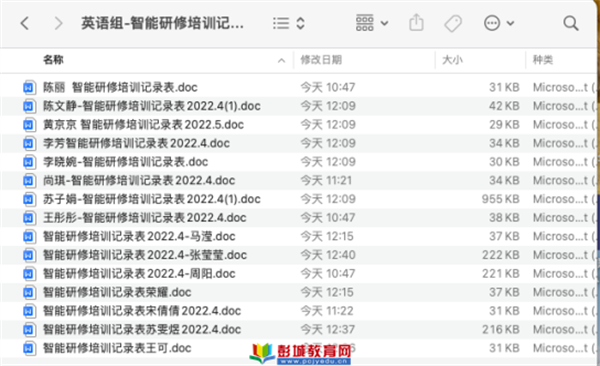Image resolution: width=600 pixels, height=366 pixels.
Task: Go back with the left arrow
Action: coord(25,23)
